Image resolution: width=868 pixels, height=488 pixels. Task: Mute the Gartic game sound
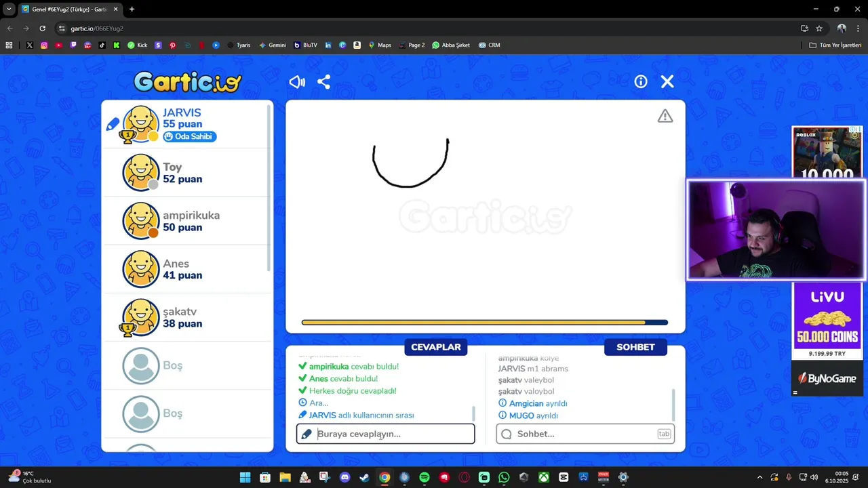(x=297, y=82)
